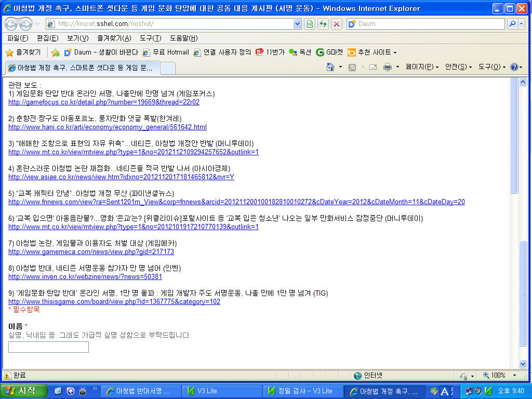Focus the Daum search box
The height and width of the screenshot is (399, 532).
point(430,24)
